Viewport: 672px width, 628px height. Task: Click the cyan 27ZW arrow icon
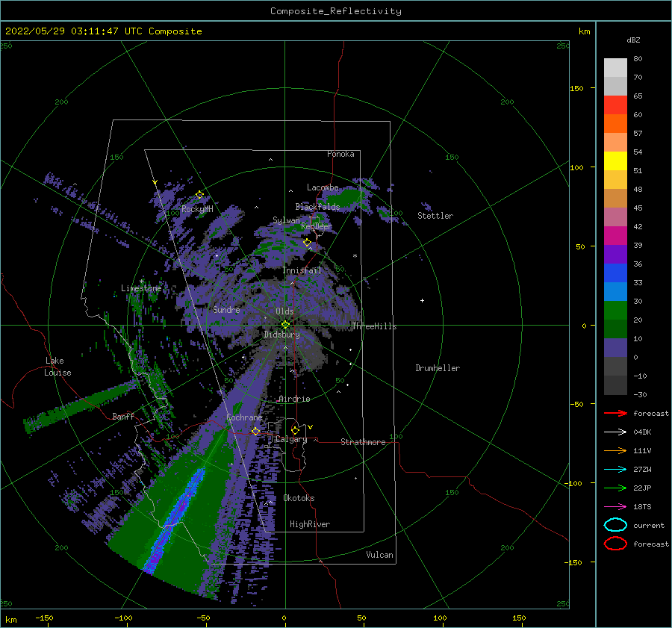[615, 470]
